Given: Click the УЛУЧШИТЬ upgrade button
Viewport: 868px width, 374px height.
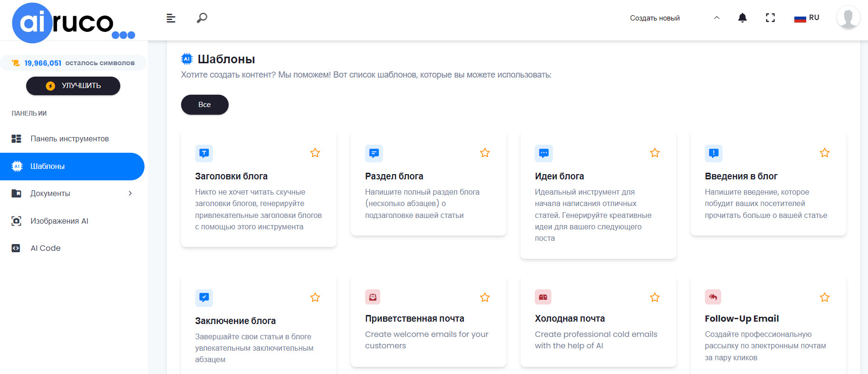Looking at the screenshot, I should pos(73,86).
